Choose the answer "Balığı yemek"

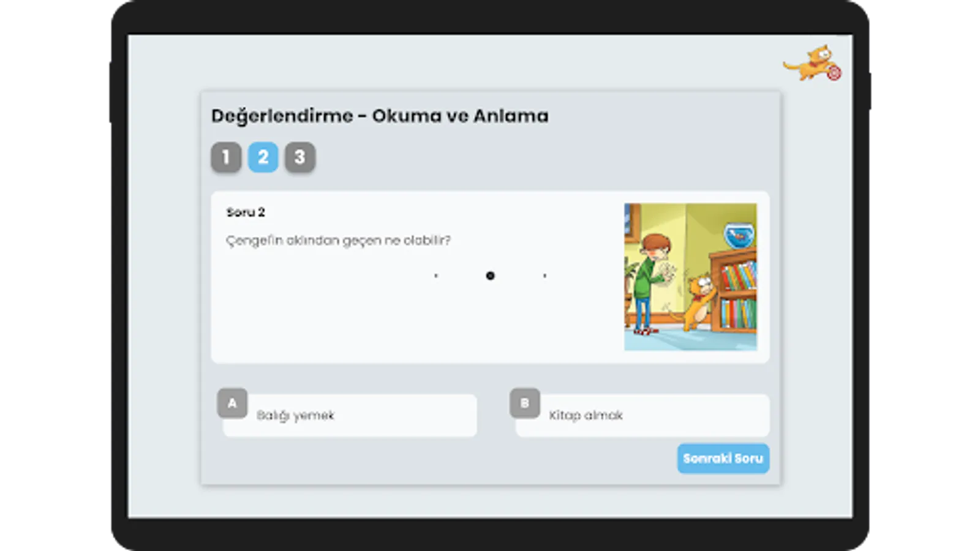(350, 415)
